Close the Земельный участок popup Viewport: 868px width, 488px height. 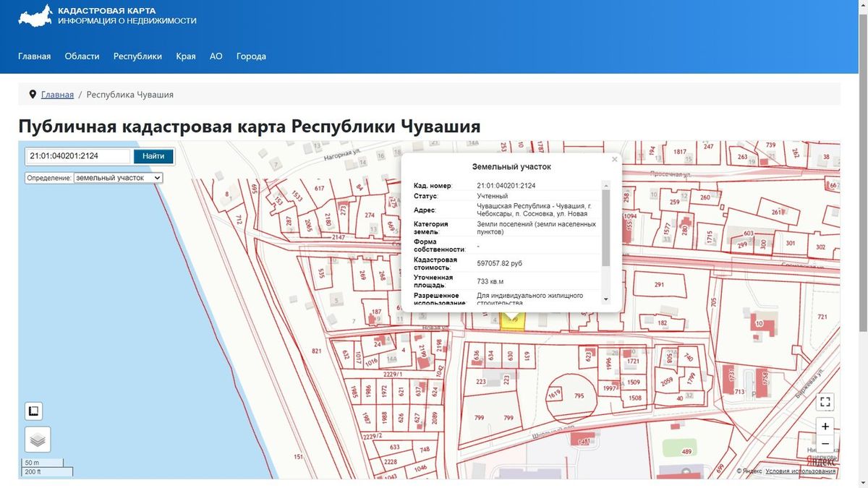[x=615, y=159]
